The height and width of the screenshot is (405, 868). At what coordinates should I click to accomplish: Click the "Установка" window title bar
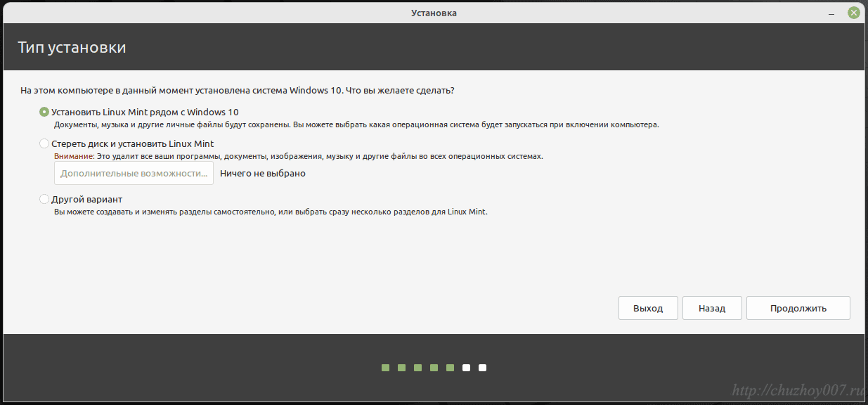pos(434,13)
